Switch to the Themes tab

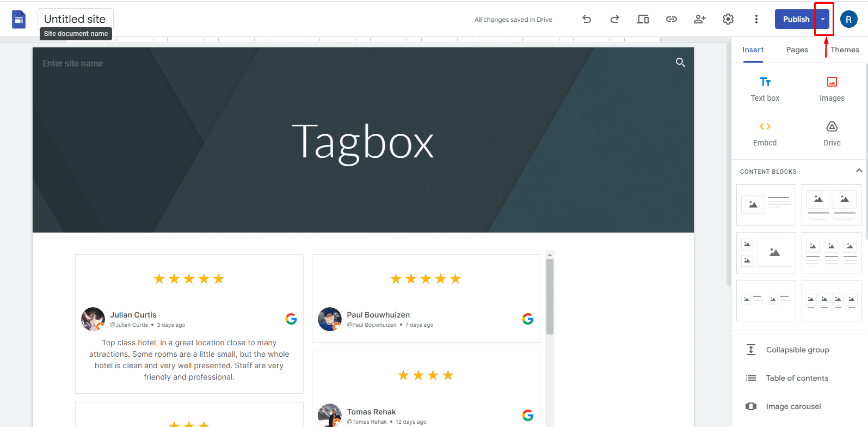(x=845, y=50)
